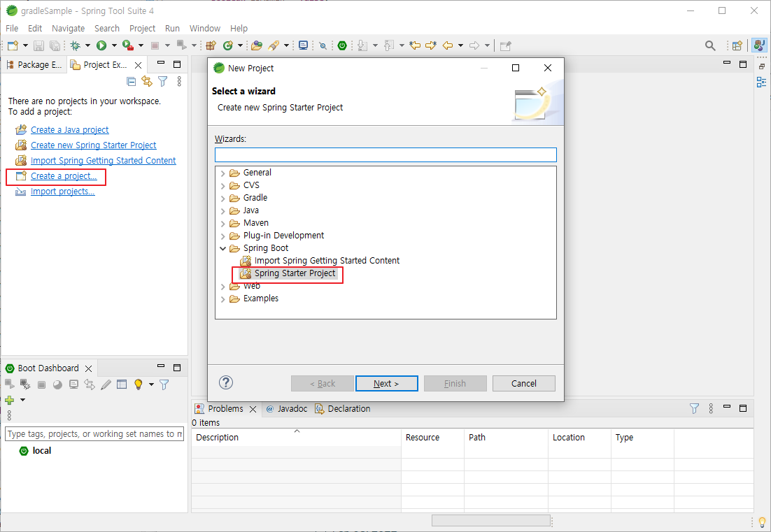This screenshot has height=532, width=771.
Task: Select Import Spring Getting Started Content tree item
Action: [x=327, y=261]
